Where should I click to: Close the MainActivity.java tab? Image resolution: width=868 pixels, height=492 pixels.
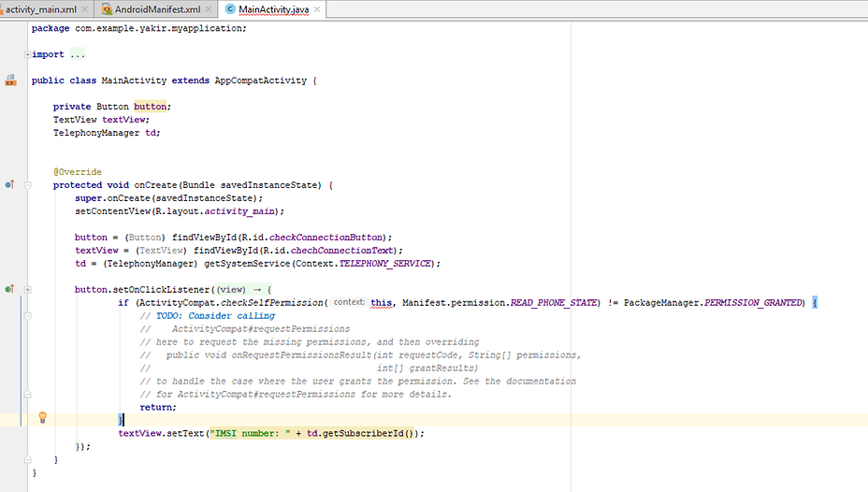317,9
